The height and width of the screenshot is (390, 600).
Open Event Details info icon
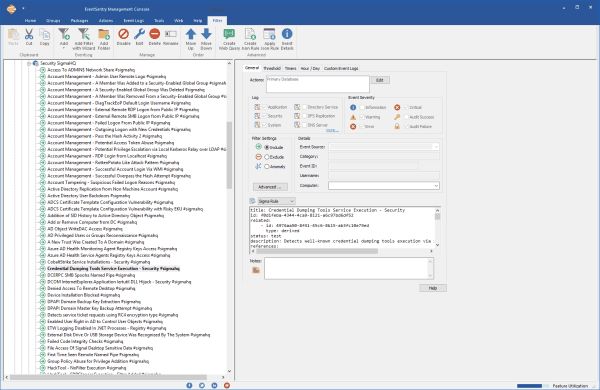coord(287,34)
